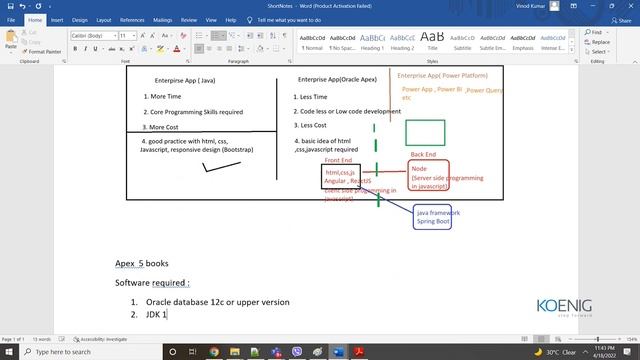The image size is (640, 360).
Task: Open Chrome from the taskbar
Action: pos(214,352)
